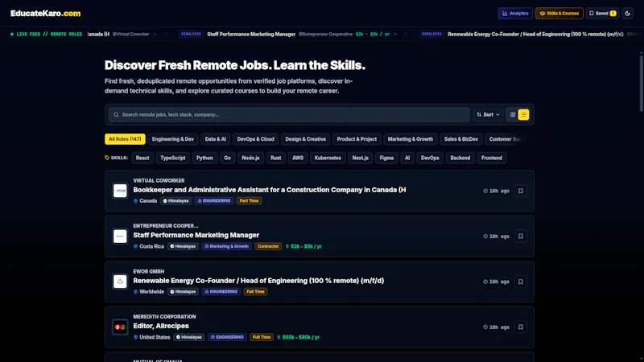This screenshot has height=362, width=644.
Task: Select the Node.js skill chip
Action: (250, 158)
